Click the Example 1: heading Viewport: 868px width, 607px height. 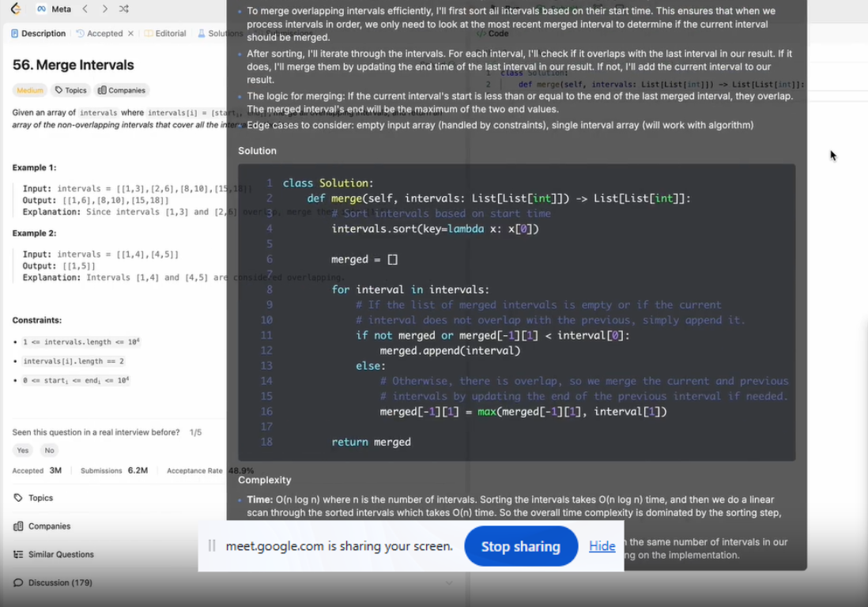[x=34, y=168]
